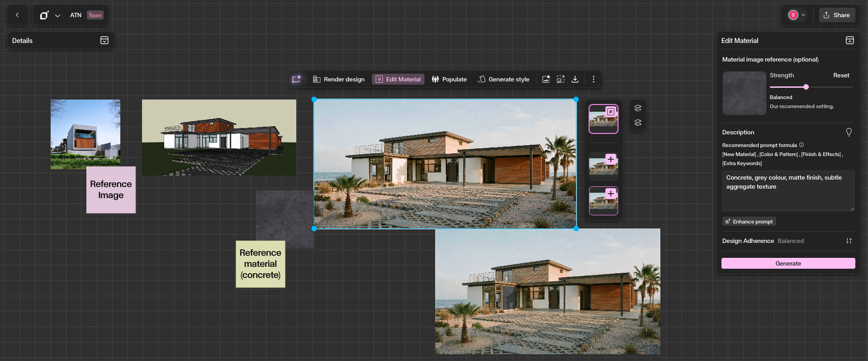Download the selected image
The width and height of the screenshot is (868, 361).
tap(575, 79)
